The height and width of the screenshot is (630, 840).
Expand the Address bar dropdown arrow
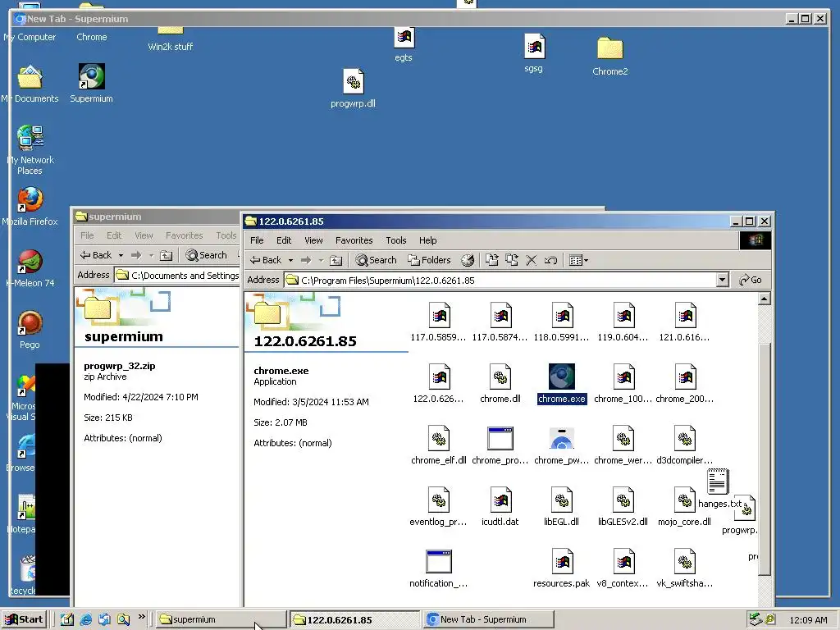pos(722,280)
